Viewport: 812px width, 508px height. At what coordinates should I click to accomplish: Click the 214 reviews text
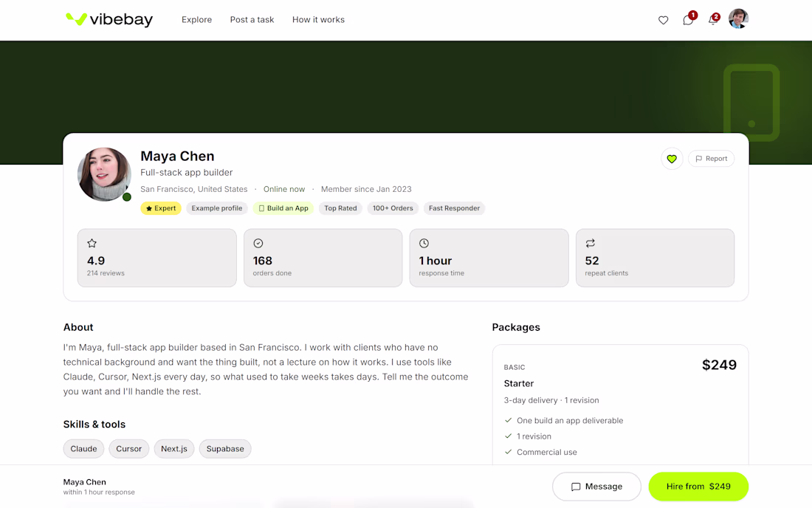(x=106, y=273)
